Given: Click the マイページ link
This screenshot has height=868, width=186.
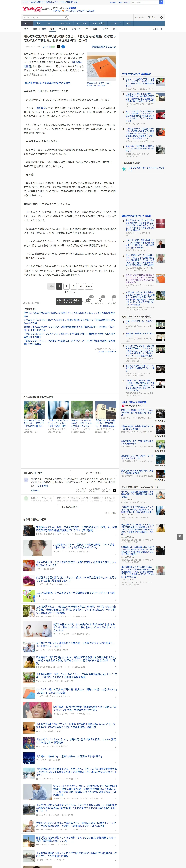Looking at the screenshot, I should click(139, 18).
